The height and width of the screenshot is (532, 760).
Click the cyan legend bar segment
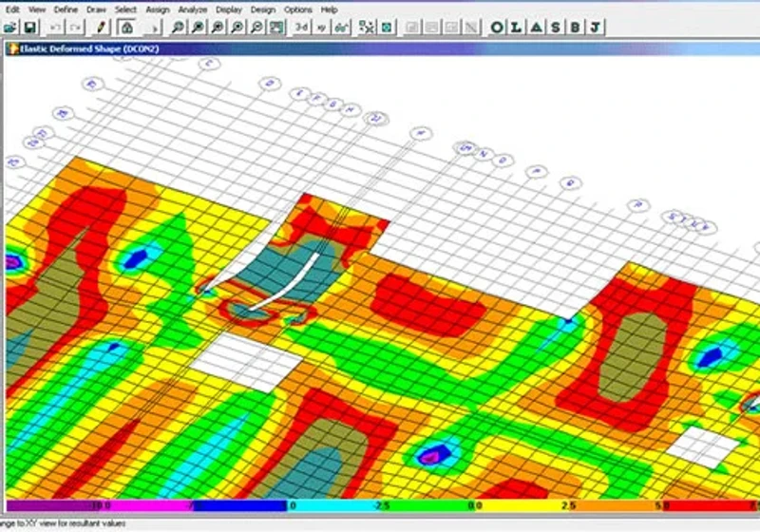333,505
